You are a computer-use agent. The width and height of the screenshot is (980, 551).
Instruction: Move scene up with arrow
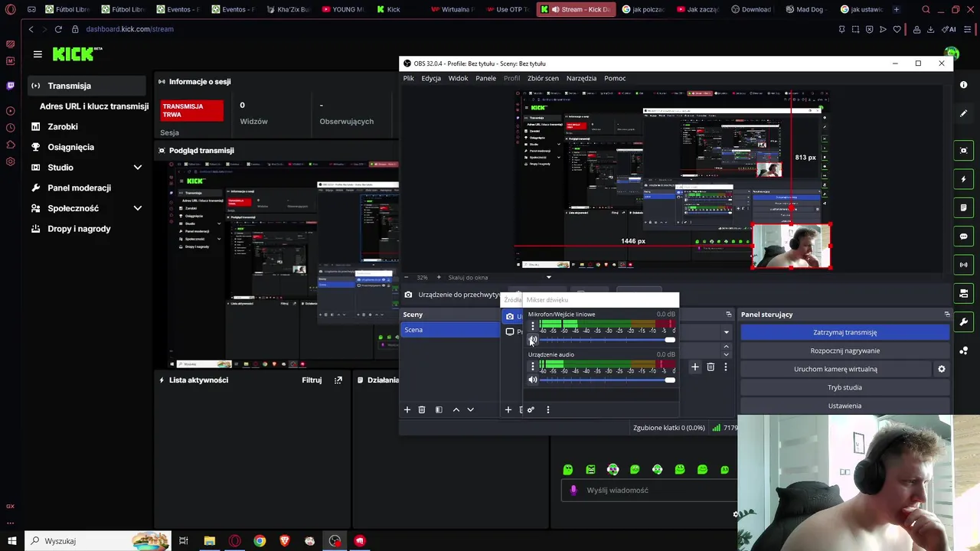coord(456,409)
